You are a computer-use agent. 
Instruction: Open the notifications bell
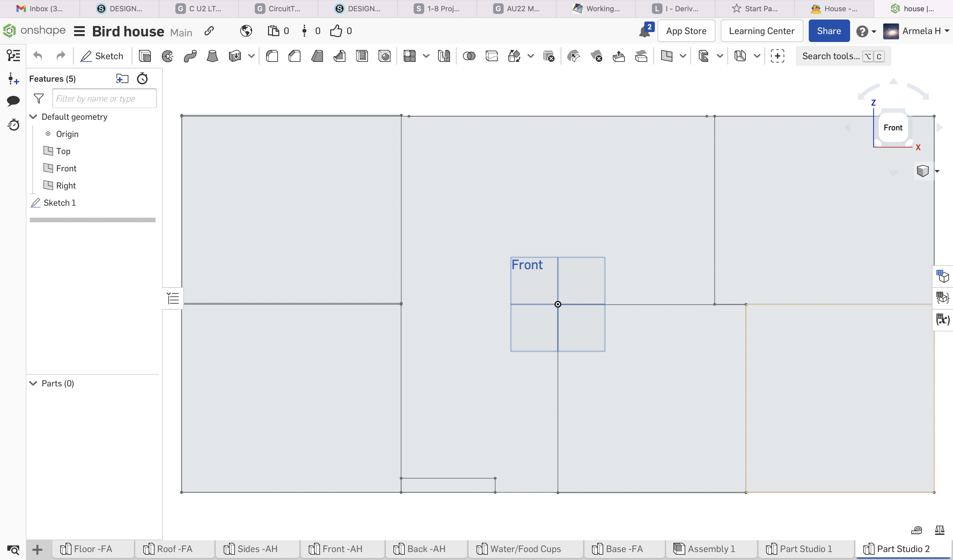tap(644, 31)
